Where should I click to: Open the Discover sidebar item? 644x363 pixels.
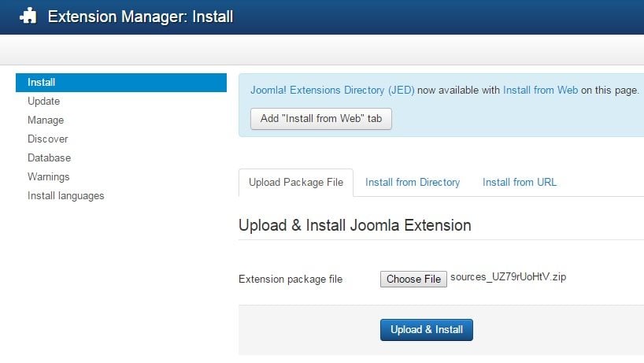pos(47,139)
